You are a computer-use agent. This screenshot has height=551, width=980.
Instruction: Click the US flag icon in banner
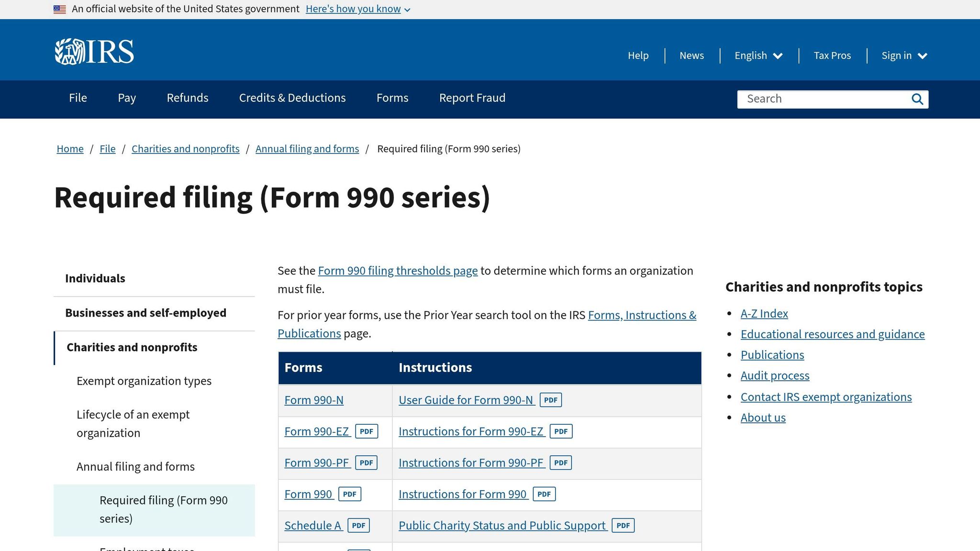pos(60,9)
